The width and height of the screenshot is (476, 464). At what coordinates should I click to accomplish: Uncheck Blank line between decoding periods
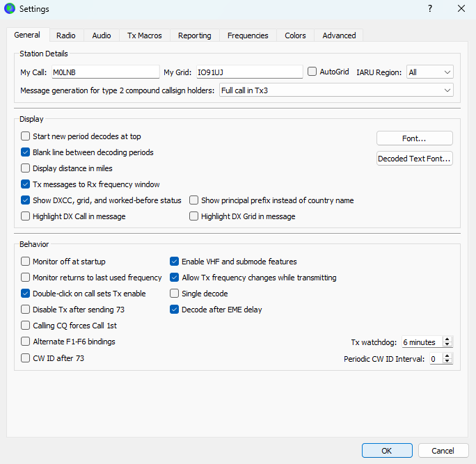[x=26, y=152]
